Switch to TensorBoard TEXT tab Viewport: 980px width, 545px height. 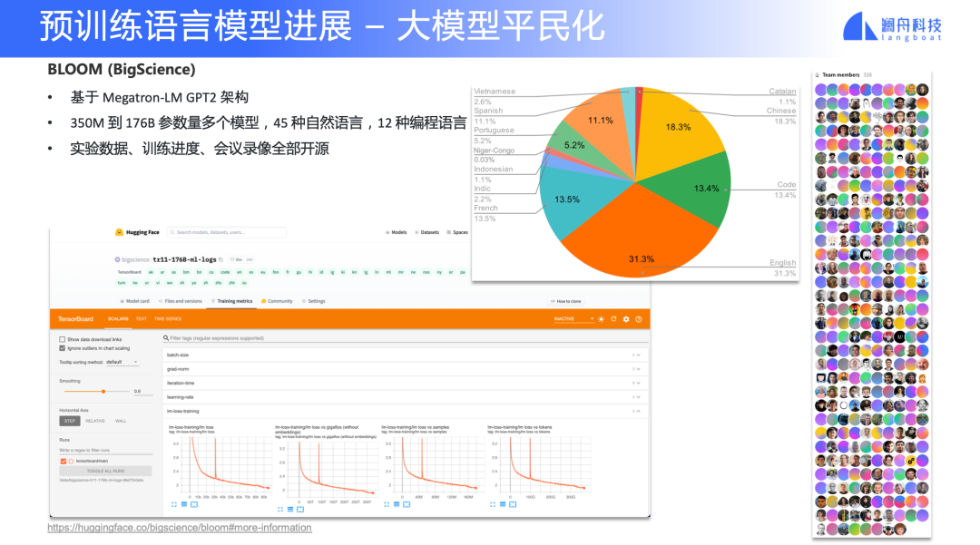click(x=142, y=319)
